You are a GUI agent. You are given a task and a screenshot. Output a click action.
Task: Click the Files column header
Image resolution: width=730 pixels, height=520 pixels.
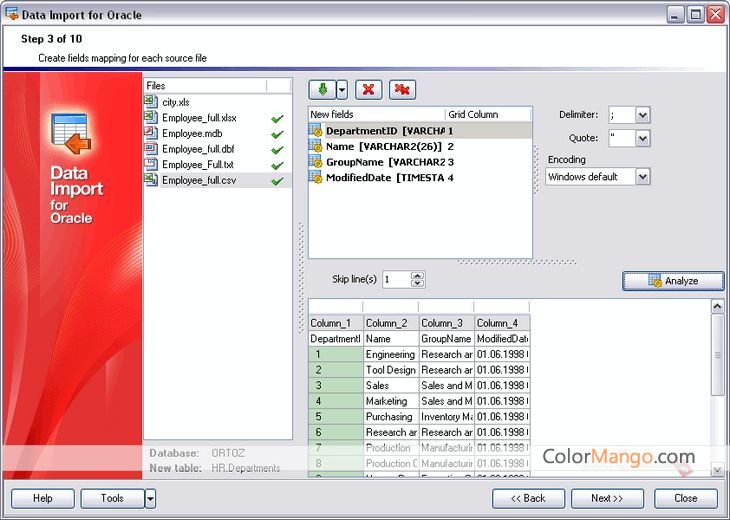tap(205, 86)
